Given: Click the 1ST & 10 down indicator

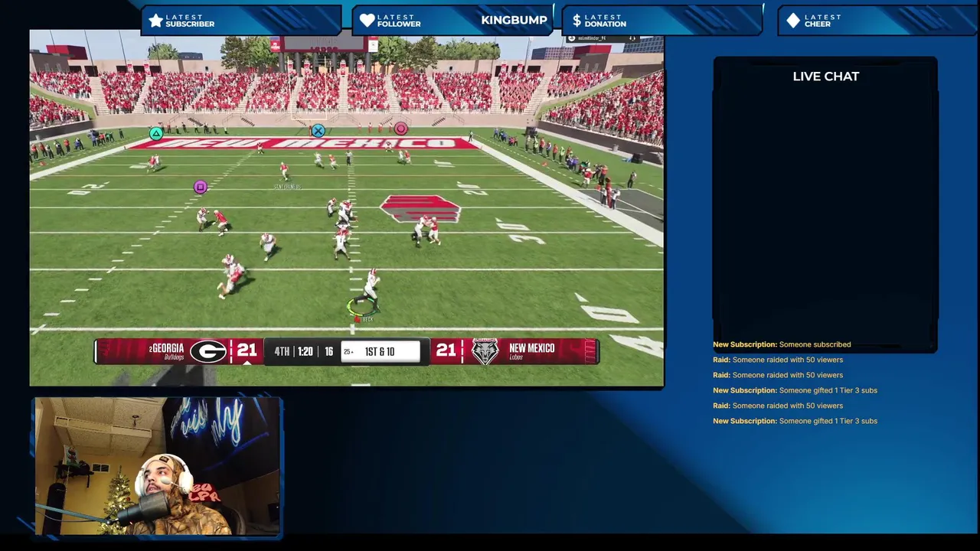Looking at the screenshot, I should 380,351.
